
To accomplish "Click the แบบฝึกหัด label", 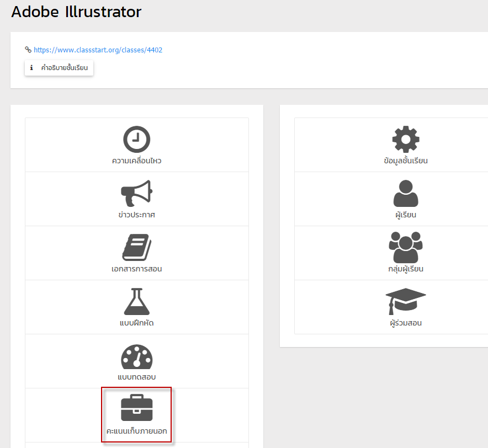I will (x=136, y=323).
